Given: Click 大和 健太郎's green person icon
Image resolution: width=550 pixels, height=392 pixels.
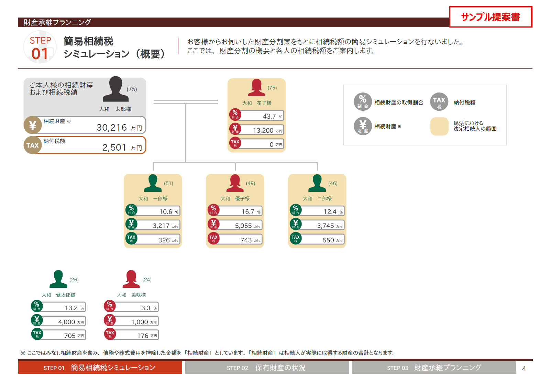Looking at the screenshot, I should pos(58,279).
